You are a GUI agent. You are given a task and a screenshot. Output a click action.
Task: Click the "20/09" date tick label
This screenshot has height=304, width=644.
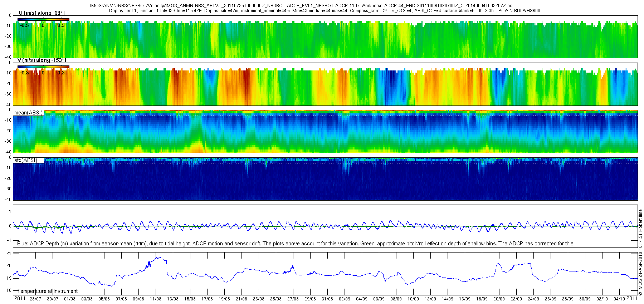click(x=499, y=299)
